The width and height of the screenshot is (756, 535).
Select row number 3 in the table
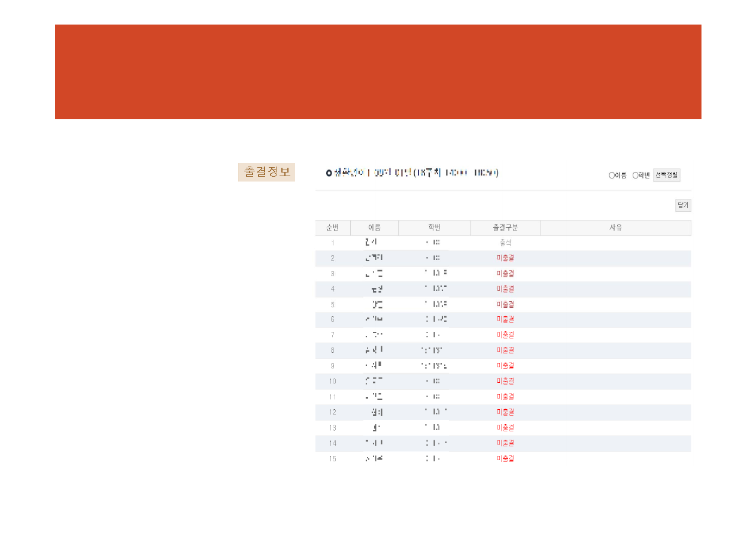[x=333, y=274]
